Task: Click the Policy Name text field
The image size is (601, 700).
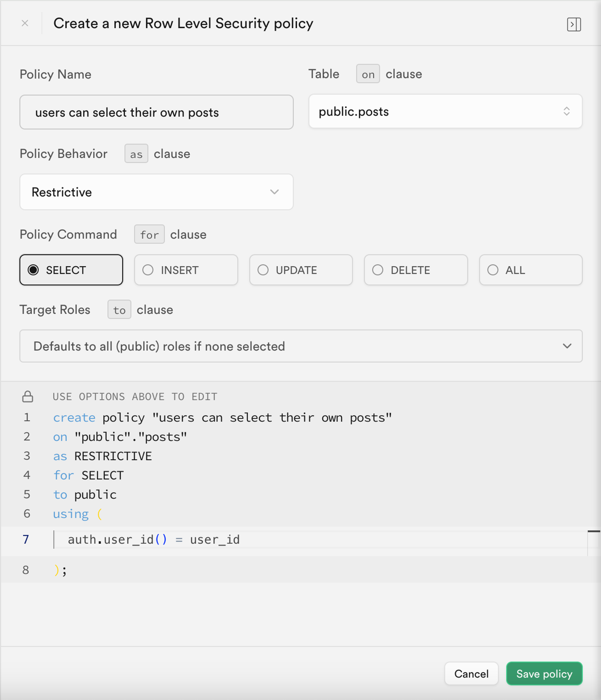Action: coord(157,112)
